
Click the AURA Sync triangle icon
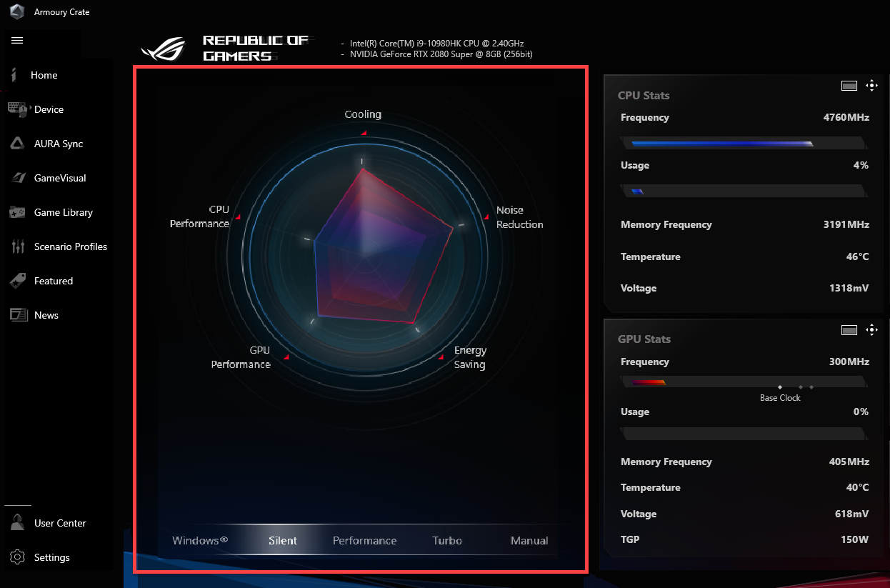point(17,144)
